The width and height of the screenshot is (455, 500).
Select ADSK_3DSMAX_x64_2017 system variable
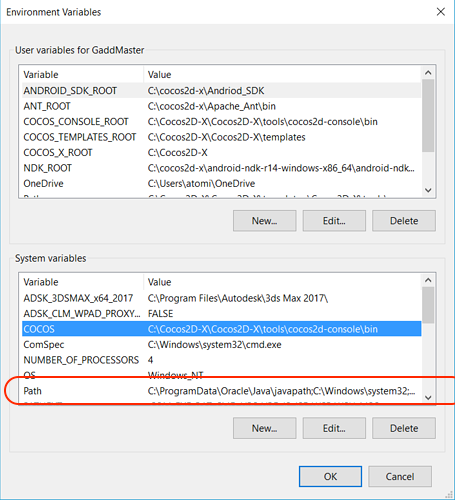pyautogui.click(x=221, y=298)
